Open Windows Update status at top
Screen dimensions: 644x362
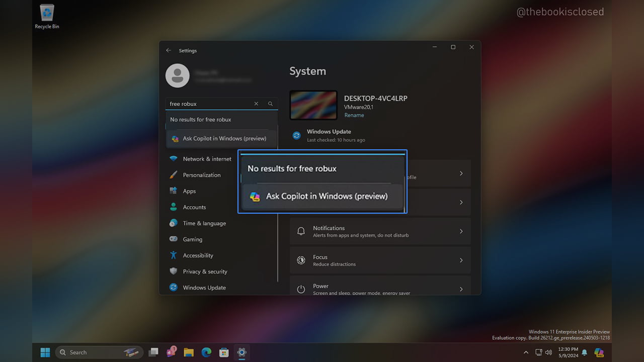(x=329, y=135)
